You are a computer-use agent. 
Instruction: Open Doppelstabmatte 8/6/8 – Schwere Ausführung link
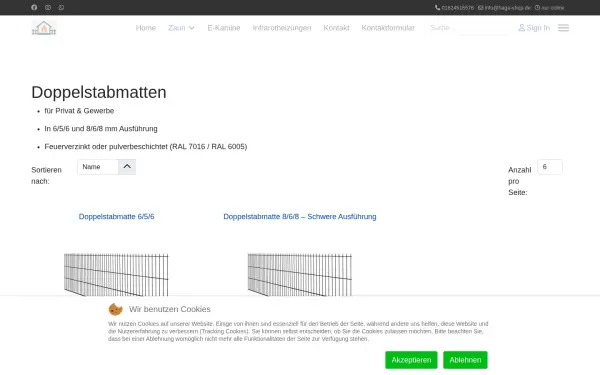(300, 217)
